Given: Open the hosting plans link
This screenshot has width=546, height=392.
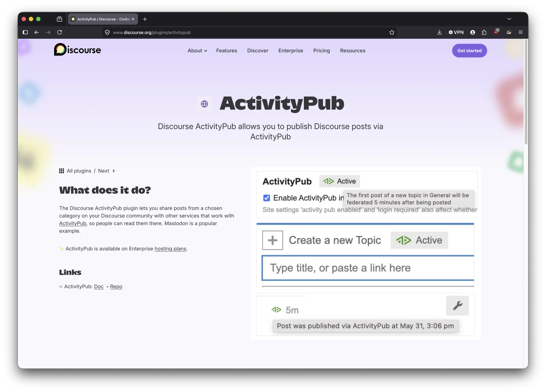Looking at the screenshot, I should 170,249.
